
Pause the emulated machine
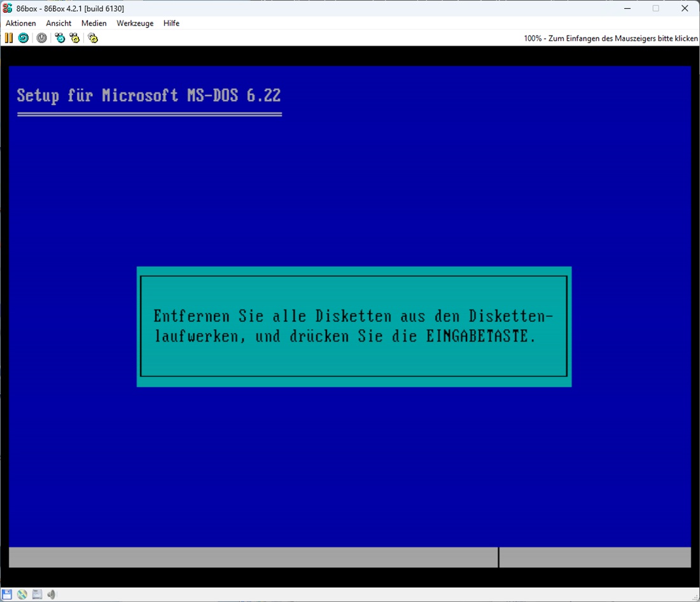point(8,38)
